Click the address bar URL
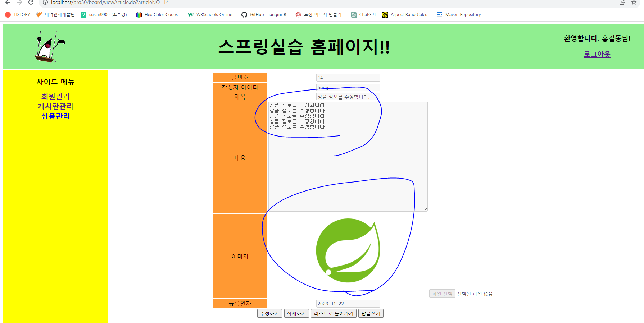 pos(110,3)
